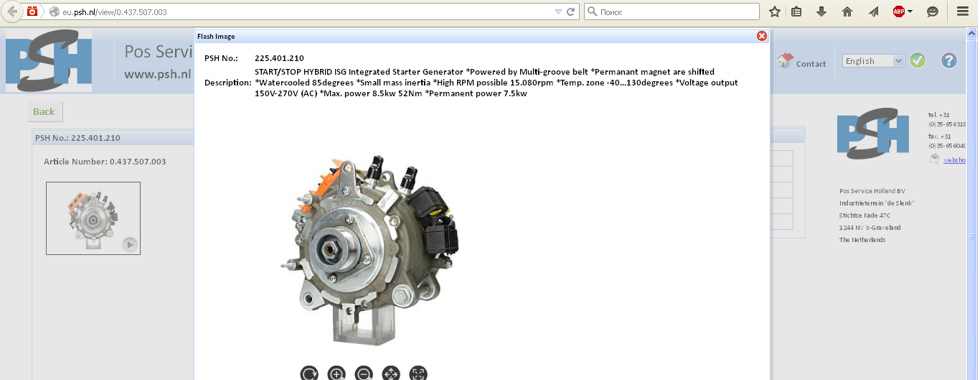
Task: Open the URL bar history dropdown
Action: point(558,11)
